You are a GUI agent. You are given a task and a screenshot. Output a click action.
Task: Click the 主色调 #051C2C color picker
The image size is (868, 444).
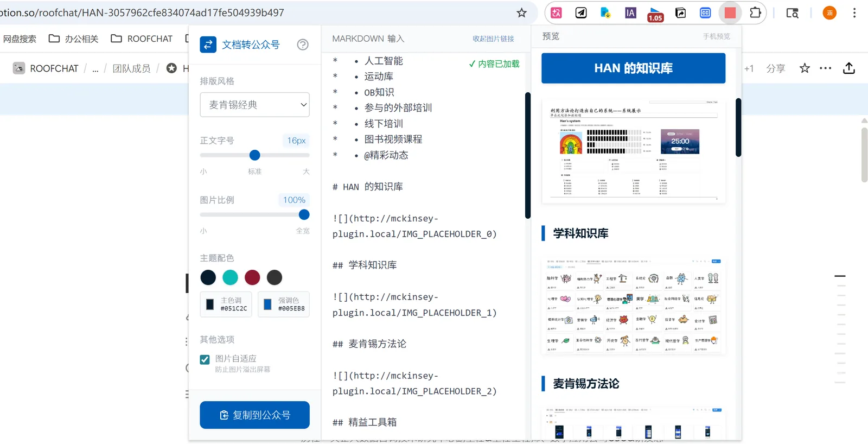click(226, 305)
